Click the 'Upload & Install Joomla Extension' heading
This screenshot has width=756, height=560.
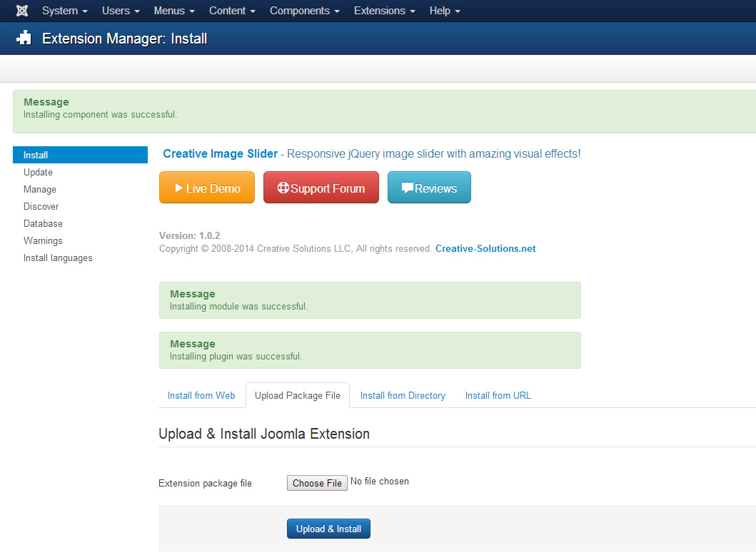[264, 434]
